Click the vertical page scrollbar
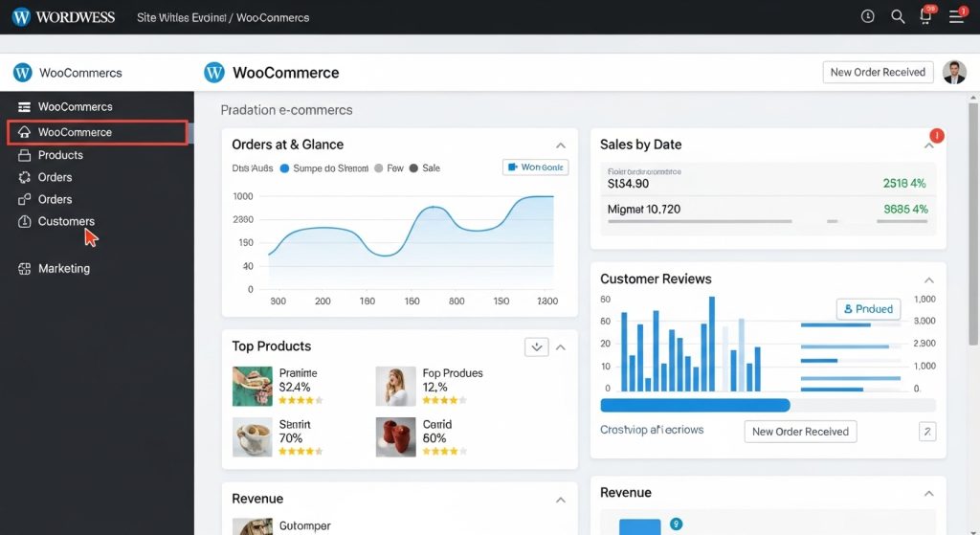Screen dimensions: 980x535 (x=972, y=224)
